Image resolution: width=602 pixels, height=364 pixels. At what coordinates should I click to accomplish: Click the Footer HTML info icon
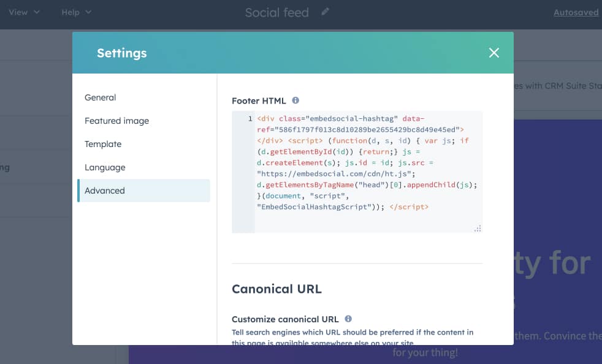(295, 100)
